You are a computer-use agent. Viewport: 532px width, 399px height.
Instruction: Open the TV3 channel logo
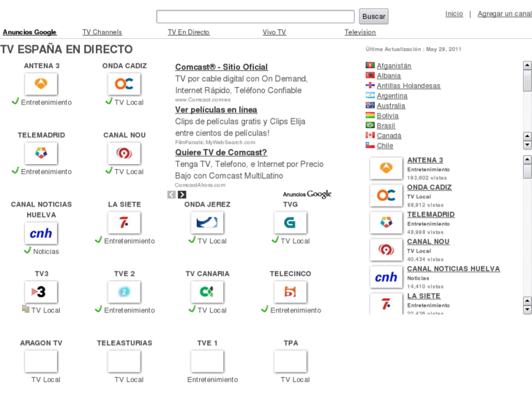pos(41,291)
